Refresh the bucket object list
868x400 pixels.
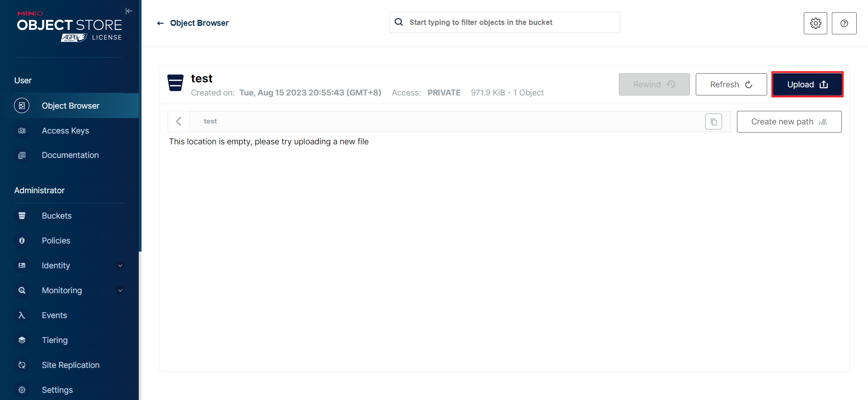click(x=731, y=85)
